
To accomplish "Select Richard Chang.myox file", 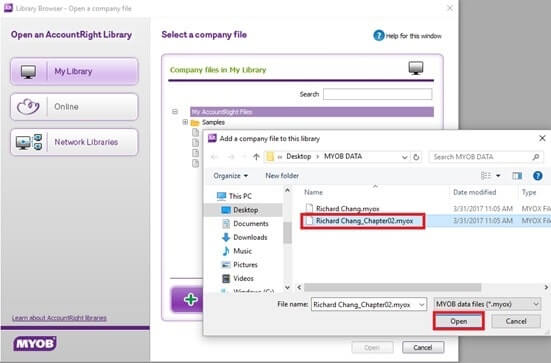I will click(348, 209).
